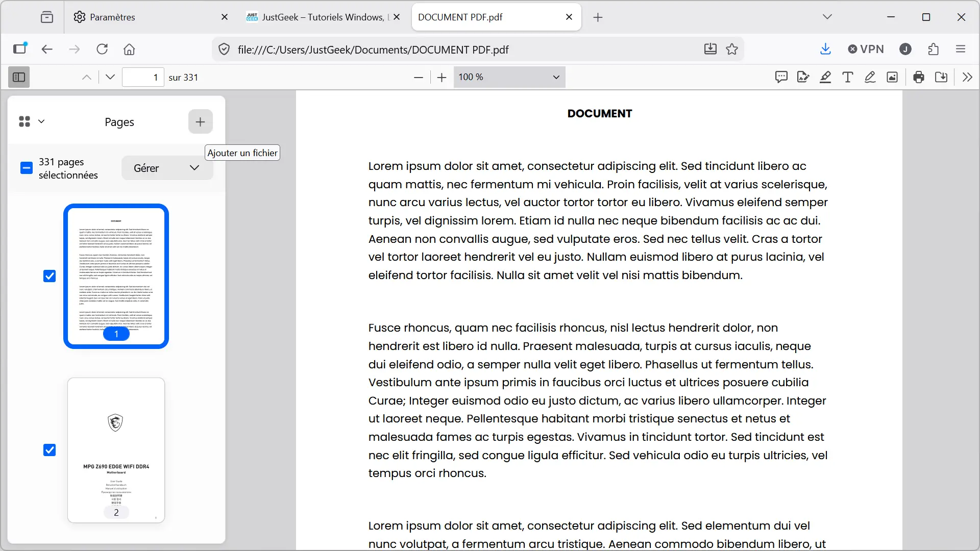
Task: Open the sidebar view switcher dropdown
Action: point(32,121)
